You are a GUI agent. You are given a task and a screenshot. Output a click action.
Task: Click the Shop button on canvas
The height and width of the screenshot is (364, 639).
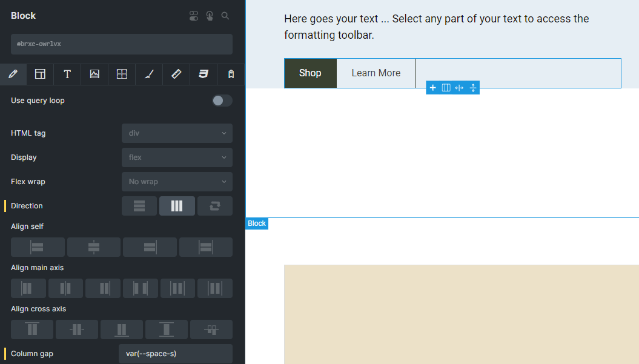(311, 73)
